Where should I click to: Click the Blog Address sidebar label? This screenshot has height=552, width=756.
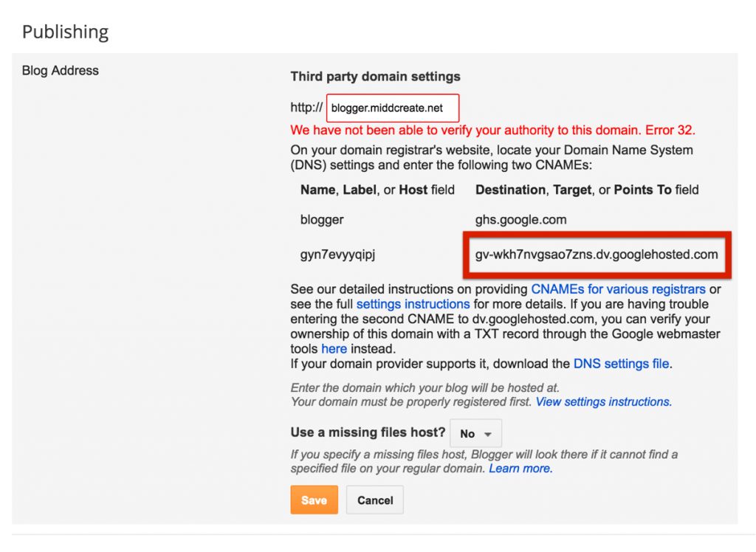[x=61, y=70]
